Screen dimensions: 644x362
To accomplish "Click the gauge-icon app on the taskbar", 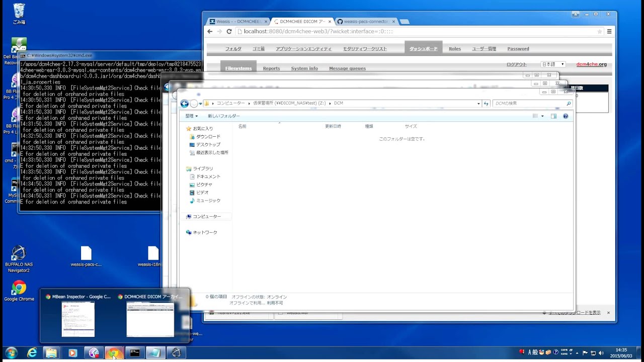I will [94, 353].
